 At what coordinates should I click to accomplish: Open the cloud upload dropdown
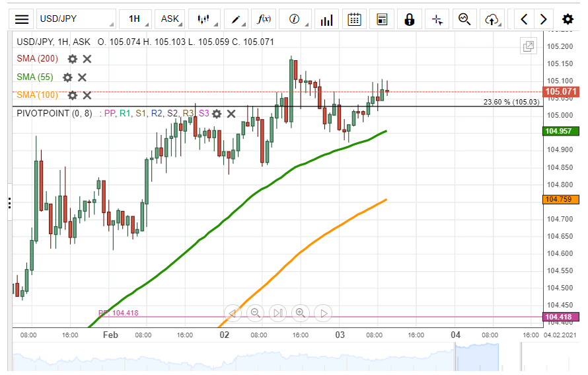pyautogui.click(x=492, y=19)
